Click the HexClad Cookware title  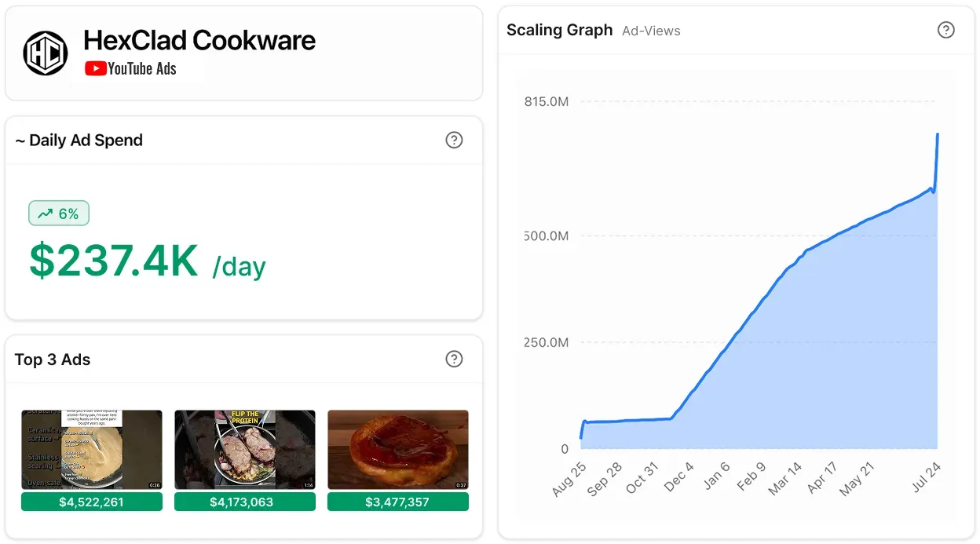click(x=199, y=40)
